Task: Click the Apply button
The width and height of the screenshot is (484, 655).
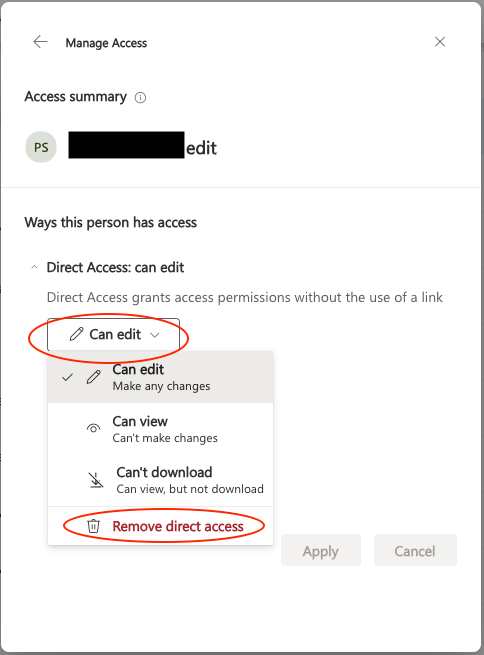Action: 321,551
